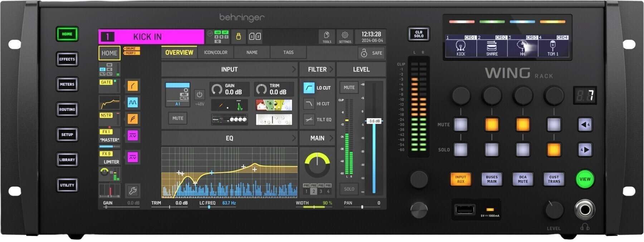The height and width of the screenshot is (242, 644).
Task: Click the EQ curve graph display
Action: [229, 172]
